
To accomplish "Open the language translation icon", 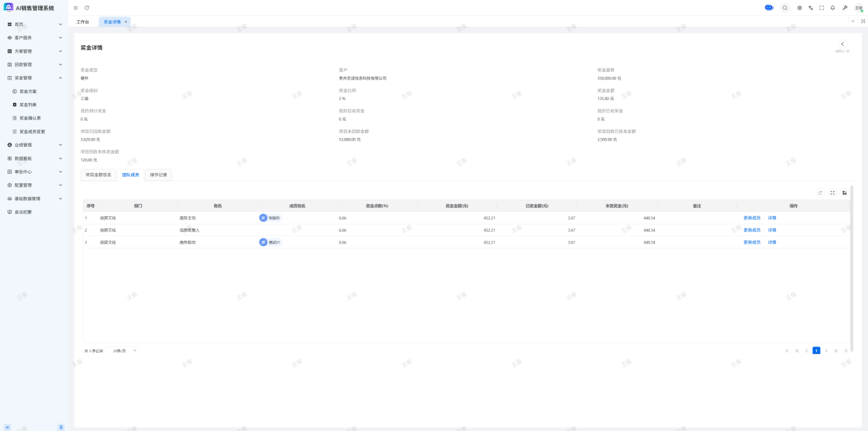I will 810,8.
